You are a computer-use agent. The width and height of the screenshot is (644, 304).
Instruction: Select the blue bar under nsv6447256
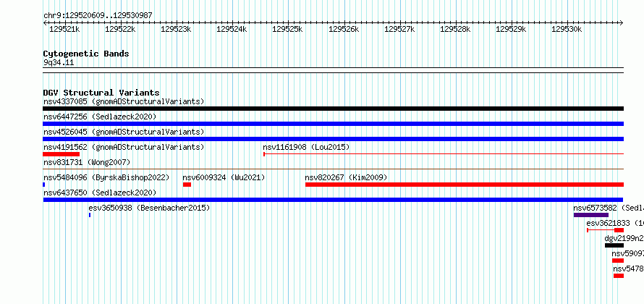(x=333, y=124)
